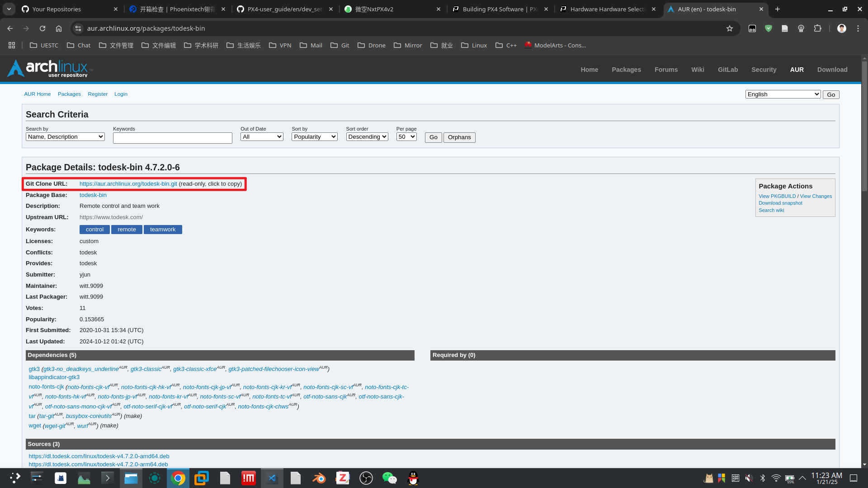Click the Arch Linux user repository logo
Image resolution: width=868 pixels, height=488 pixels.
tap(49, 69)
